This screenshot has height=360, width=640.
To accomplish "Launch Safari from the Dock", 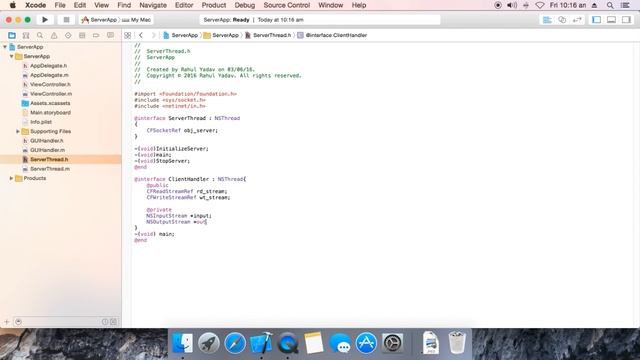I will pos(235,343).
